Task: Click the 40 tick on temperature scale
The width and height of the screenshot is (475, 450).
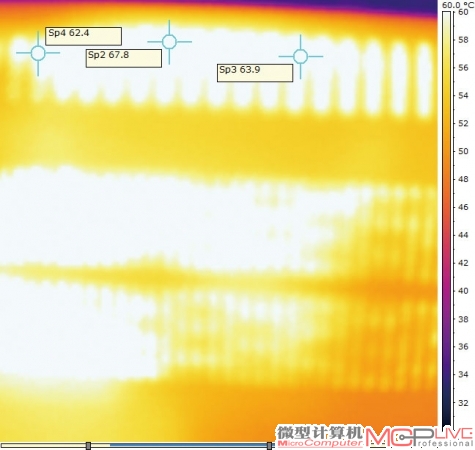Action: tap(463, 291)
